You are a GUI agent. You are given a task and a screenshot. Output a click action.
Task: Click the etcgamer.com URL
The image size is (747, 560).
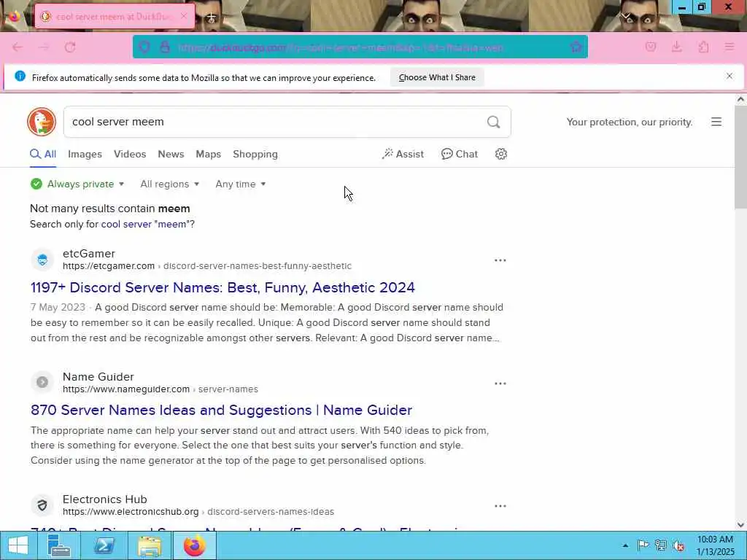(109, 265)
